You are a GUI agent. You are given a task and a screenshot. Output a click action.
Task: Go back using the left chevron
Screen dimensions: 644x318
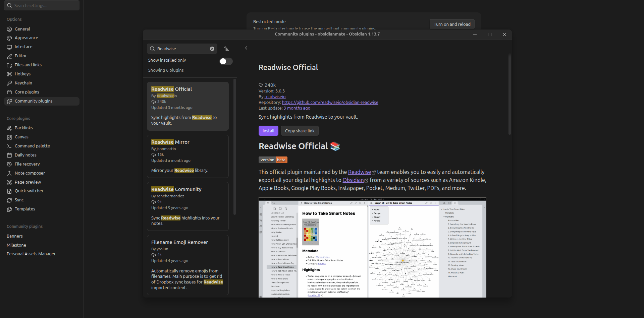pyautogui.click(x=246, y=48)
